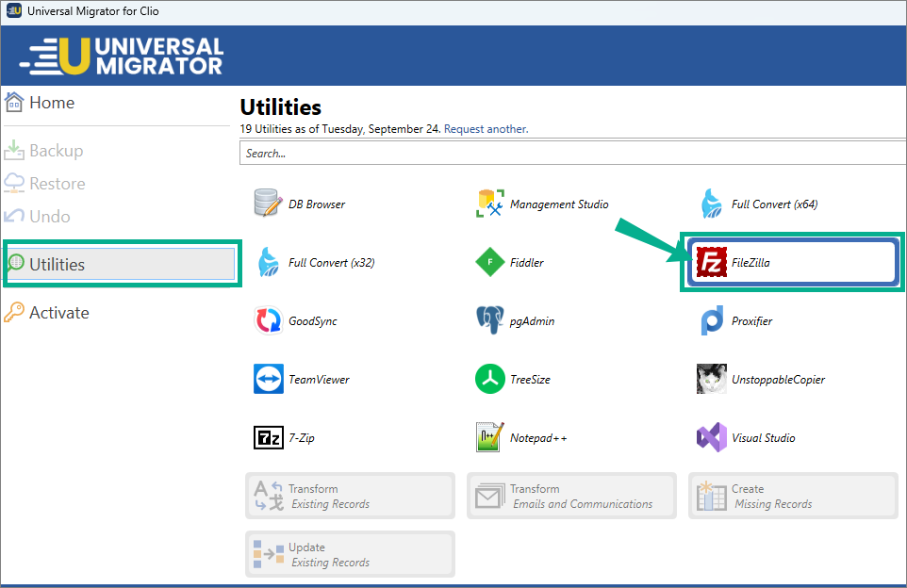Open GoodSync utility icon
907x588 pixels.
click(269, 320)
